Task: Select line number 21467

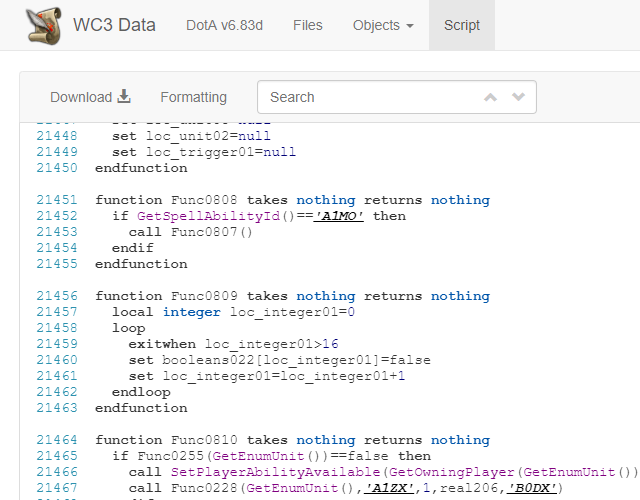Action: (57, 488)
